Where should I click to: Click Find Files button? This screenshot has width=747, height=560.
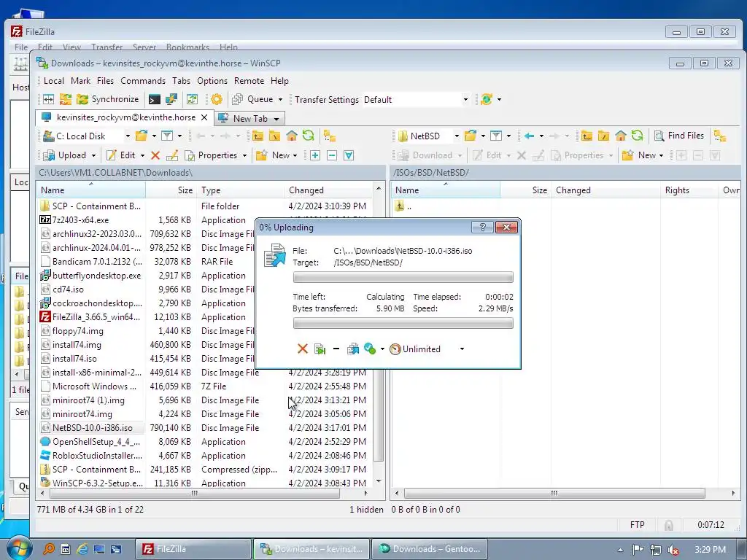(679, 136)
